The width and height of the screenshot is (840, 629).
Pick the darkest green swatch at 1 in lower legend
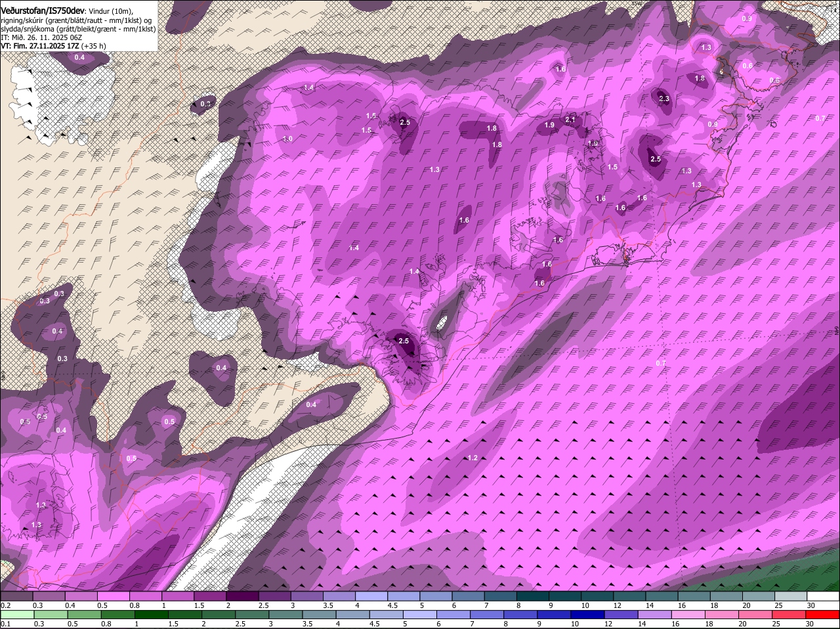(151, 615)
